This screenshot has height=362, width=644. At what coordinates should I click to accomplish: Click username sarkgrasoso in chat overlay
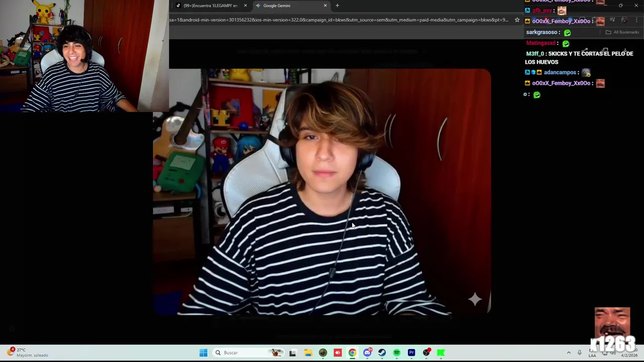pos(542,32)
